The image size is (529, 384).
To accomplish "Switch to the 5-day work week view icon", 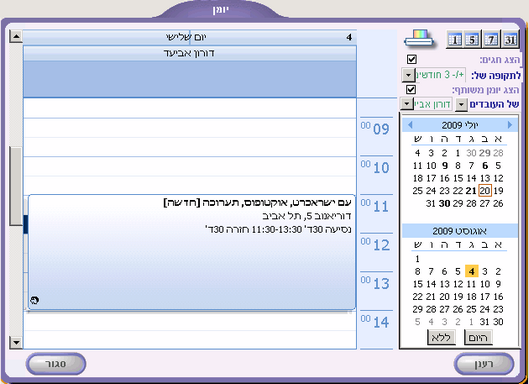I will coord(472,40).
